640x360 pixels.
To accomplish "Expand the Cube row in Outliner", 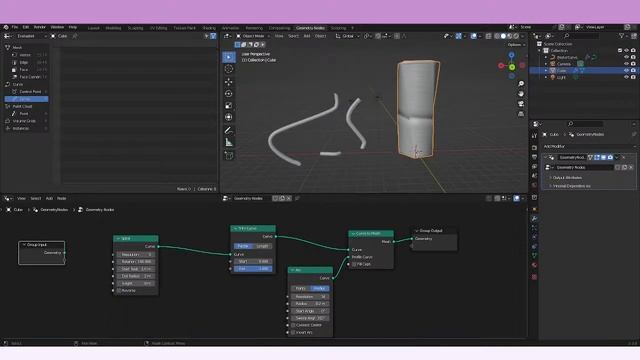I will coord(546,71).
